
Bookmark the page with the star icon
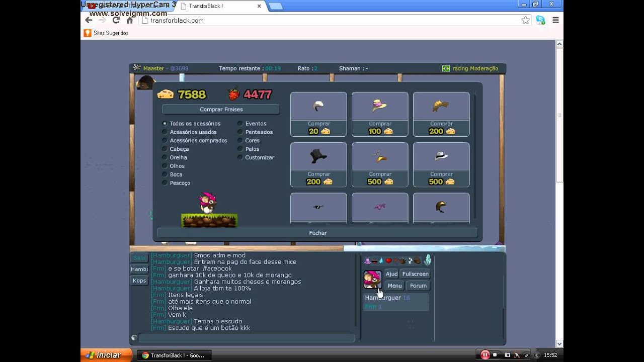pyautogui.click(x=525, y=20)
